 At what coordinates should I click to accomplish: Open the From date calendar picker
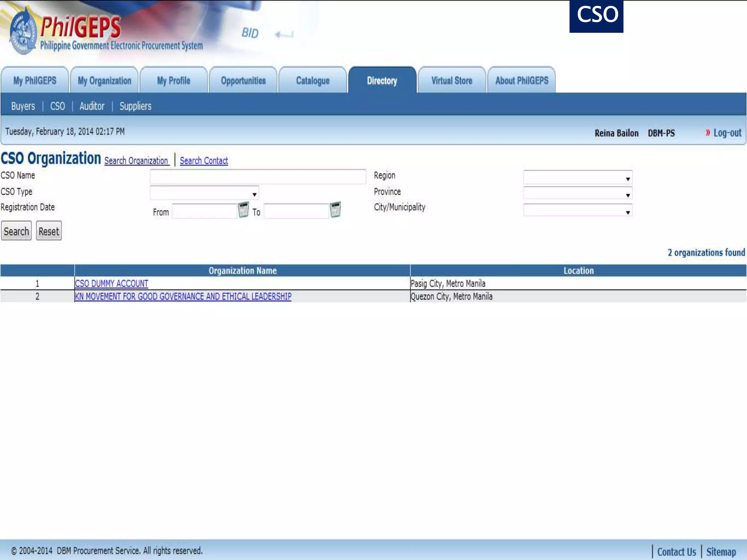(243, 210)
